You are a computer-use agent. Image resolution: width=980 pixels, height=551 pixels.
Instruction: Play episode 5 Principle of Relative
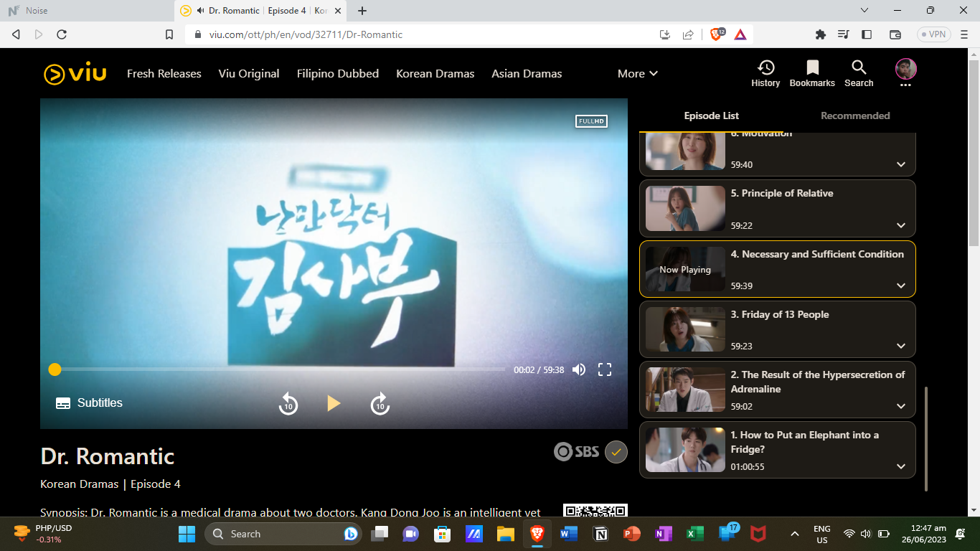pos(685,209)
